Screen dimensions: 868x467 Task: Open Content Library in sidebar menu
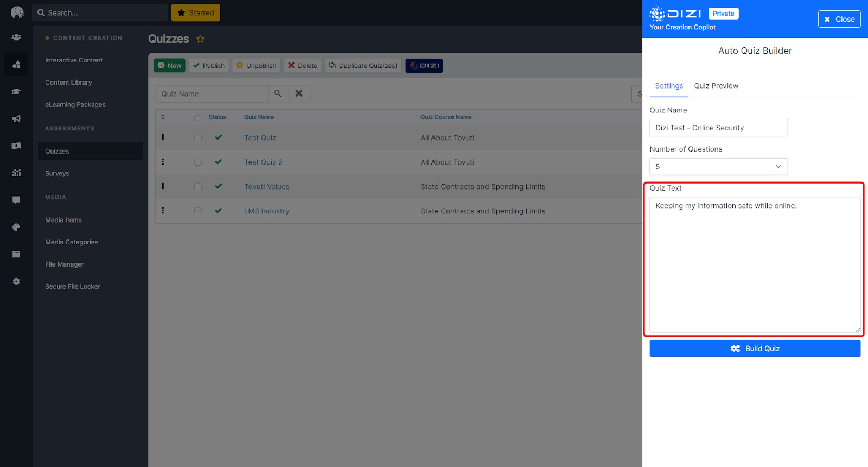(68, 83)
